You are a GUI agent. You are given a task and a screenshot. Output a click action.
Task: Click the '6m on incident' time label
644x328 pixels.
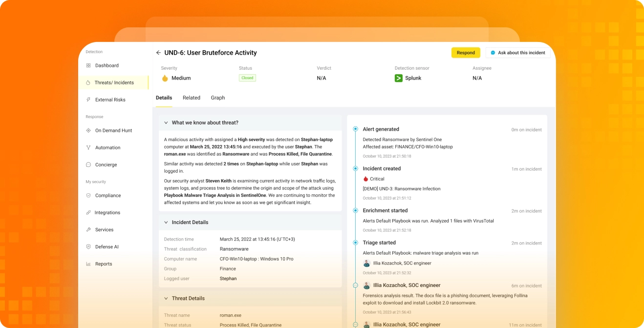[526, 286]
